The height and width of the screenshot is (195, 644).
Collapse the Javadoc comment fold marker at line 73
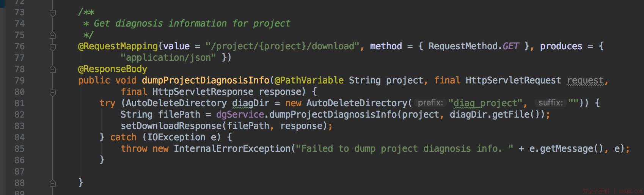[x=53, y=13]
